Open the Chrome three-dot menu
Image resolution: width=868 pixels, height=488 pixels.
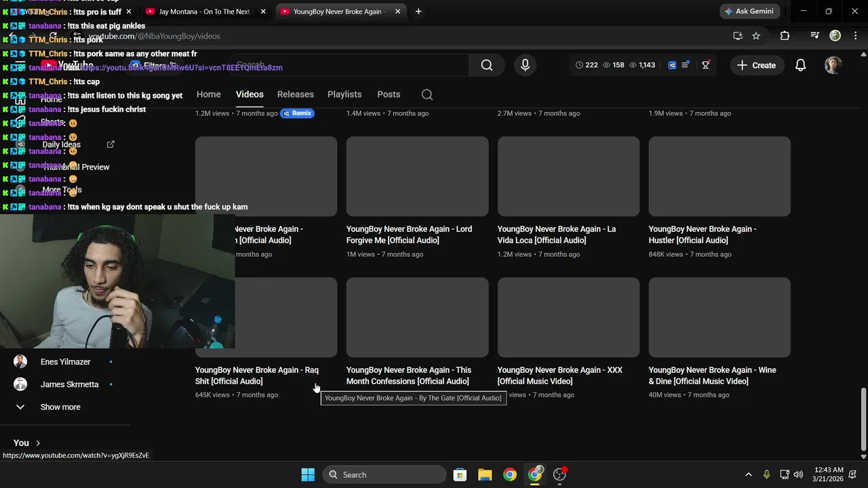pyautogui.click(x=854, y=36)
